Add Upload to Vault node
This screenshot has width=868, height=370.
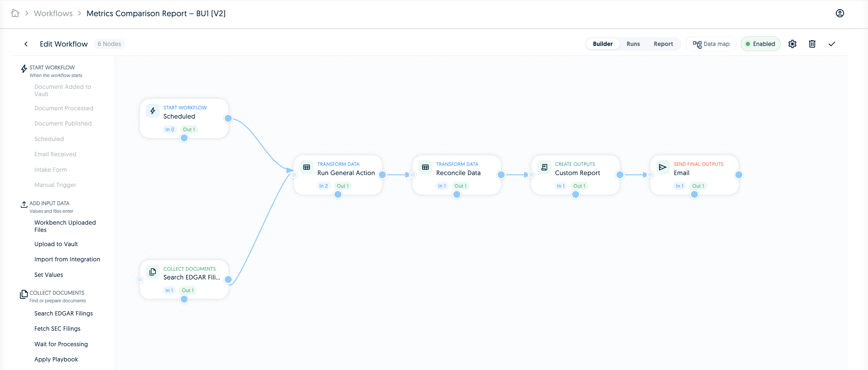(56, 244)
